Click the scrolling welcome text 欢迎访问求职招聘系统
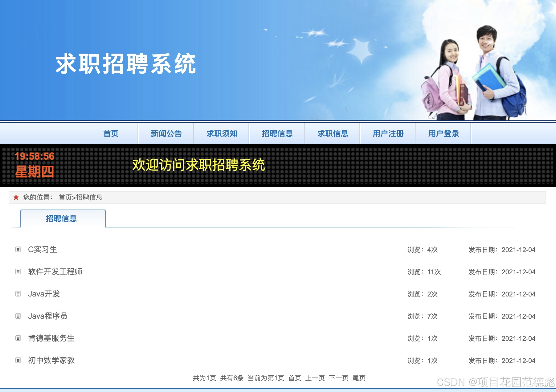The height and width of the screenshot is (392, 556). tap(198, 165)
